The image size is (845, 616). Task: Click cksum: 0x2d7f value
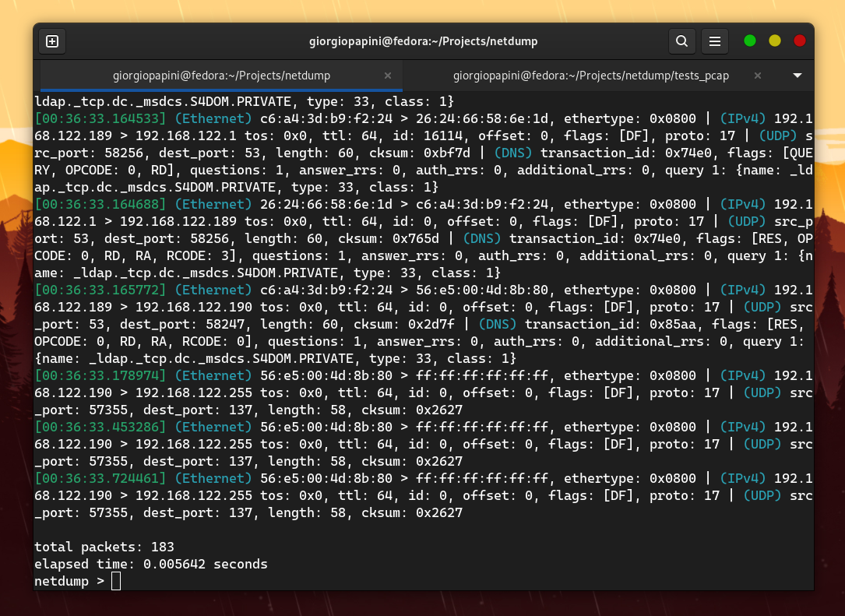404,325
